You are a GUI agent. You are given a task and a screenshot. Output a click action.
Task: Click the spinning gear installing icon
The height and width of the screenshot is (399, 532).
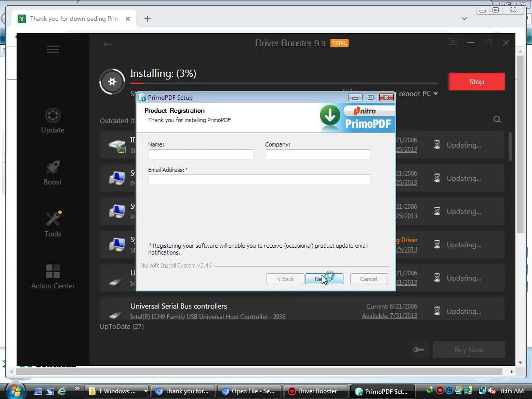pos(112,82)
